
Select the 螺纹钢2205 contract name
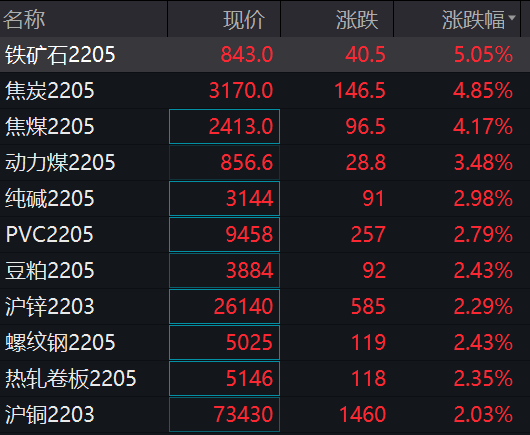coord(60,342)
